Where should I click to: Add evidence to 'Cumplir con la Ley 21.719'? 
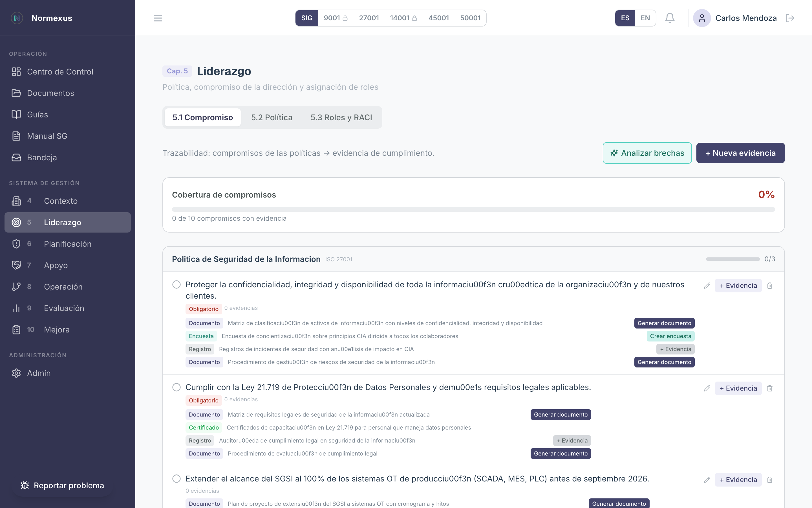click(738, 388)
